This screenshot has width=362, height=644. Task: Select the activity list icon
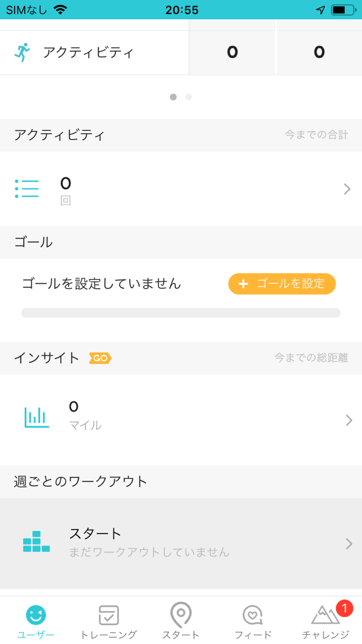[x=27, y=189]
